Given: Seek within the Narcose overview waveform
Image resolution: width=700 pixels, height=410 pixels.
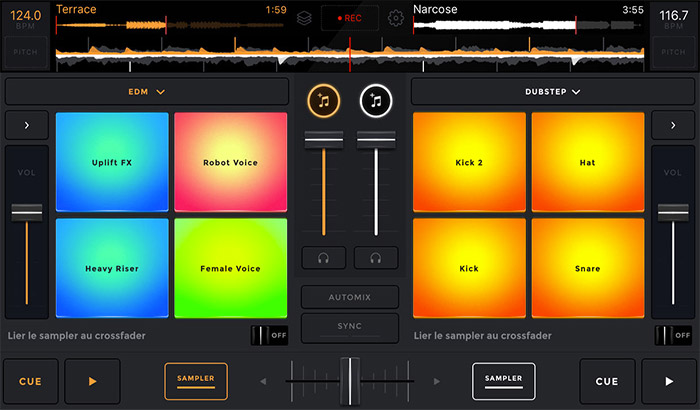Looking at the screenshot, I should 528,25.
